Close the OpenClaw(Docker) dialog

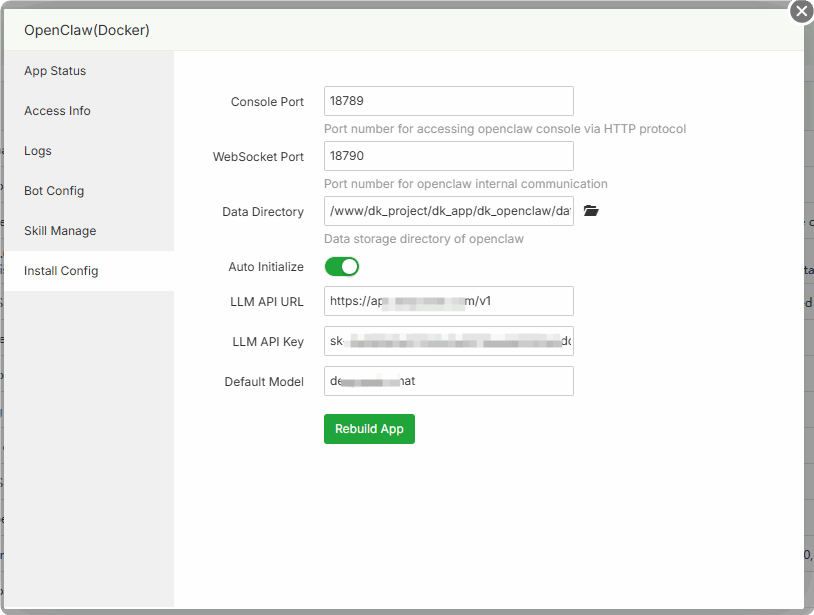click(801, 12)
